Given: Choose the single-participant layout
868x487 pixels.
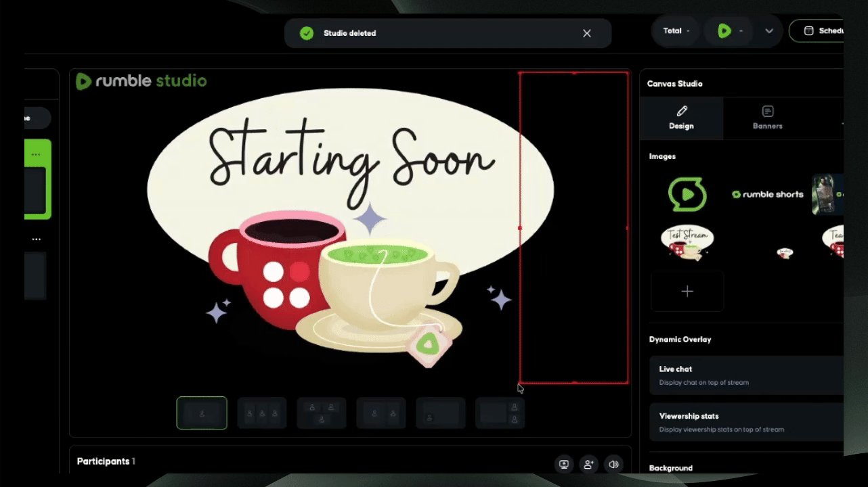Looking at the screenshot, I should 202,413.
